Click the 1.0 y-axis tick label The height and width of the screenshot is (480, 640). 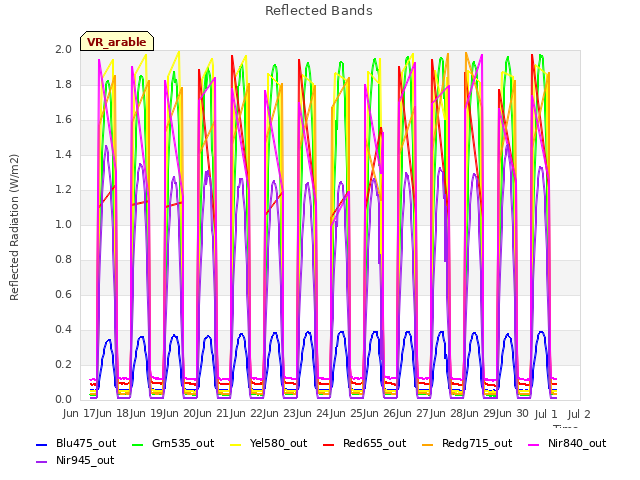coord(63,224)
